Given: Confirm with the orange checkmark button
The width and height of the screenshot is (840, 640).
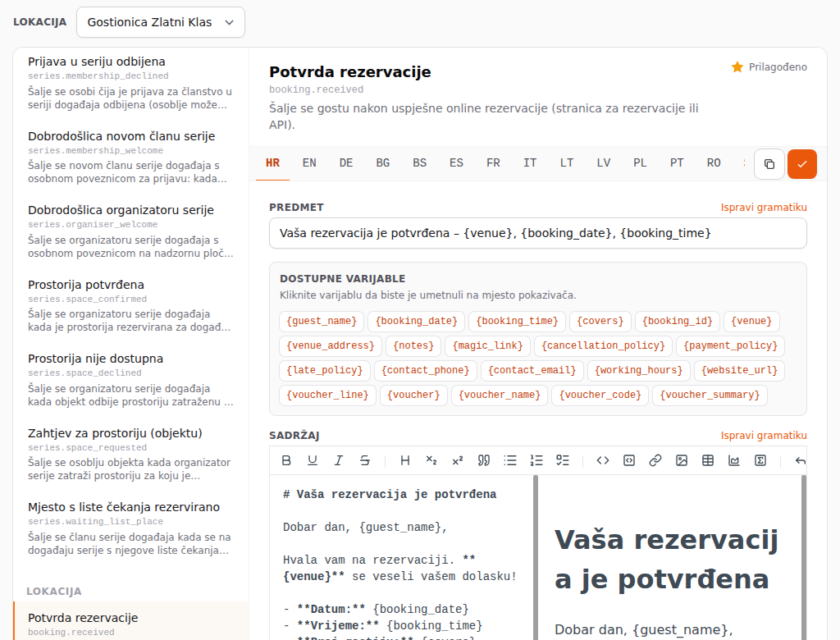Looking at the screenshot, I should pyautogui.click(x=802, y=164).
